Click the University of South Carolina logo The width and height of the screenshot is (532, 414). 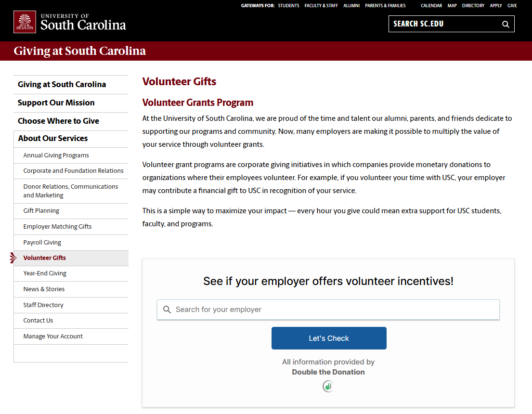pos(70,22)
